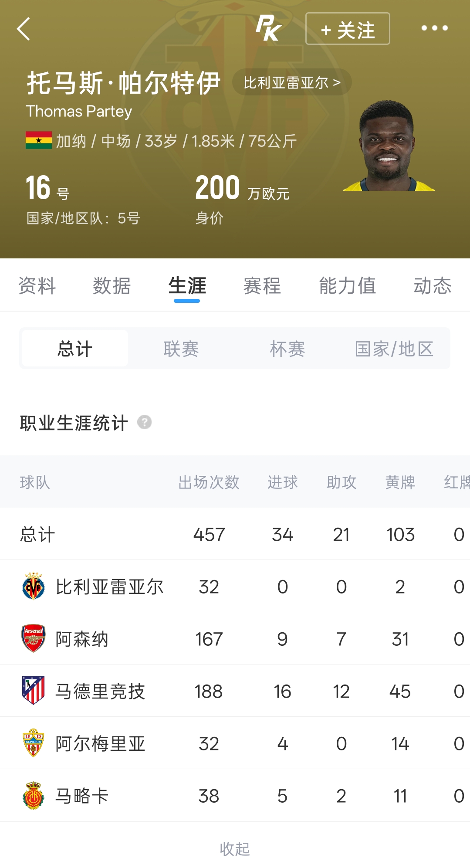Select the 联赛 segment filter
The image size is (470, 868).
click(x=181, y=349)
